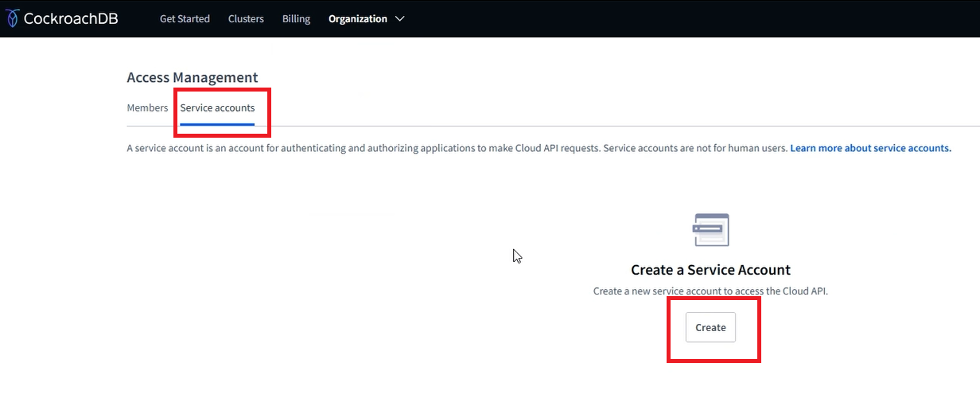Click the 'Create a new service account' description

coord(710,291)
